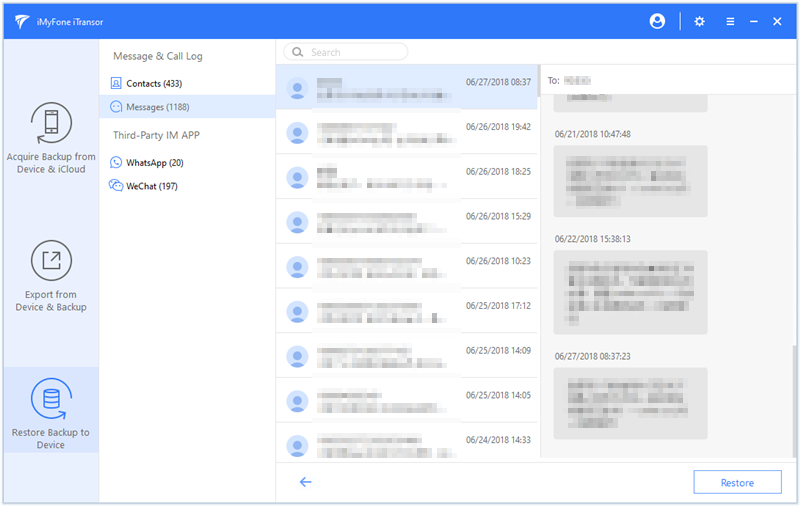Click message bubble under 06/22/2018 15:38:13
The height and width of the screenshot is (506, 800).
pyautogui.click(x=630, y=292)
